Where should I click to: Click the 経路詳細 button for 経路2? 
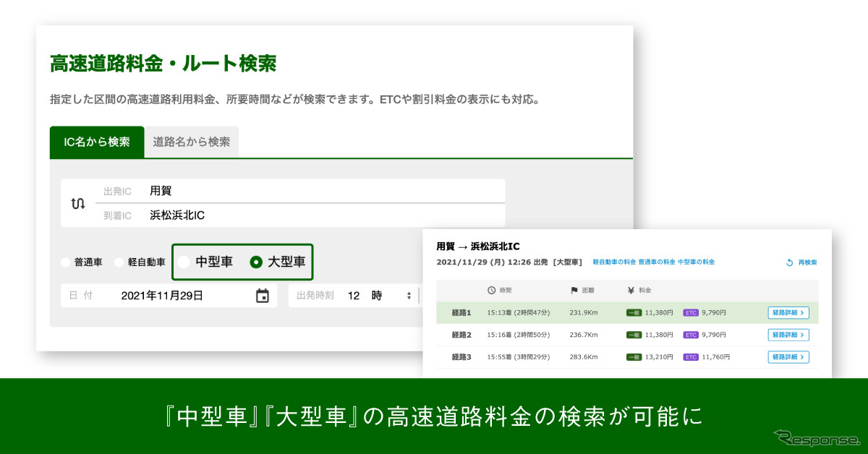pyautogui.click(x=788, y=335)
